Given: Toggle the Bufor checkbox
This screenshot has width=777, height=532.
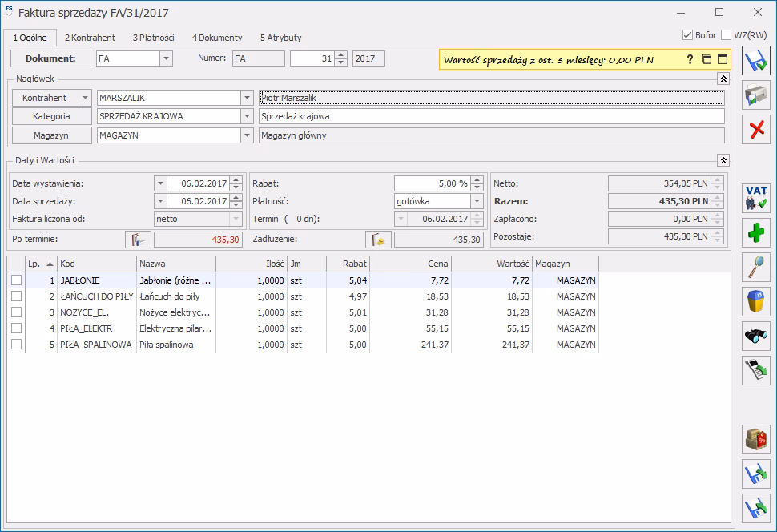Looking at the screenshot, I should click(x=687, y=35).
